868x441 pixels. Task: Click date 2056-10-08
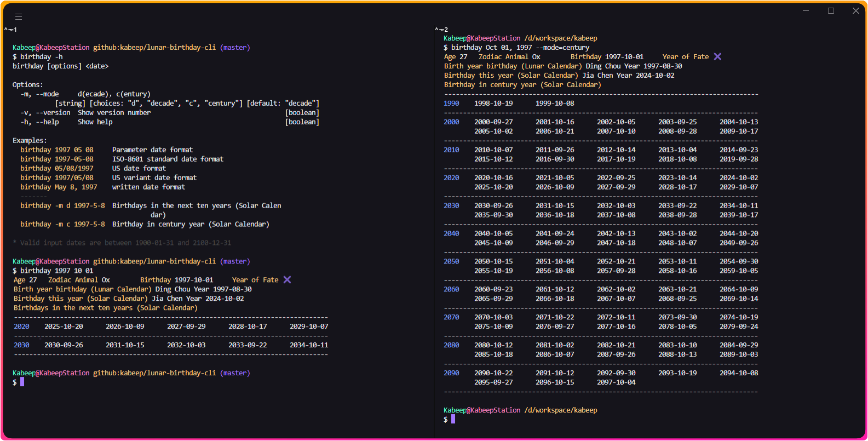click(x=555, y=271)
